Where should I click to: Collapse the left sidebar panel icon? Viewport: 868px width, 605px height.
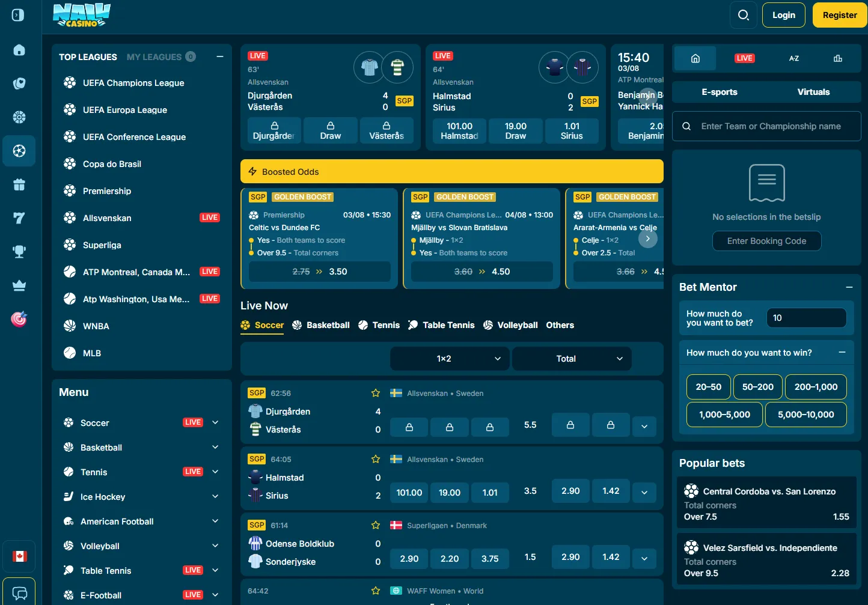point(18,15)
